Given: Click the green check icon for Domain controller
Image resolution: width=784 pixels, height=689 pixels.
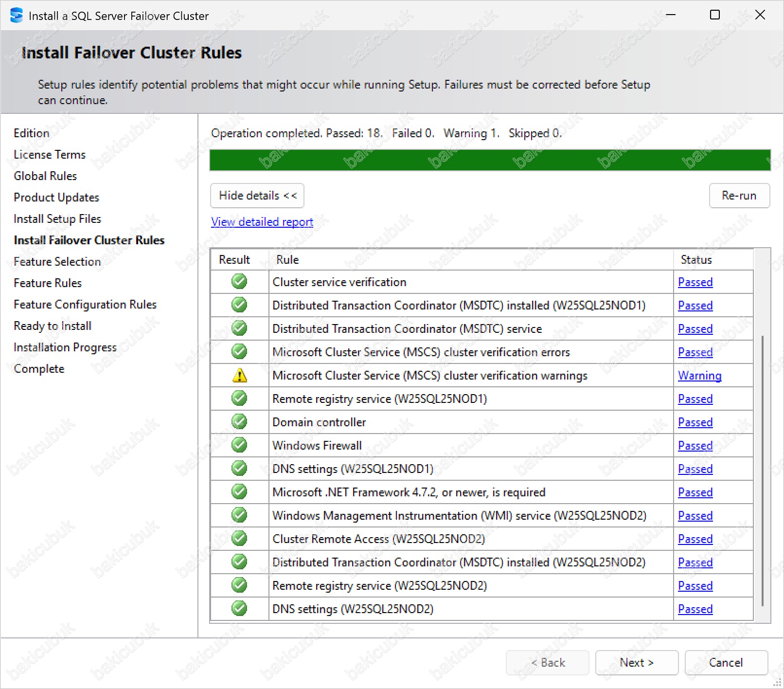Looking at the screenshot, I should pos(239,422).
